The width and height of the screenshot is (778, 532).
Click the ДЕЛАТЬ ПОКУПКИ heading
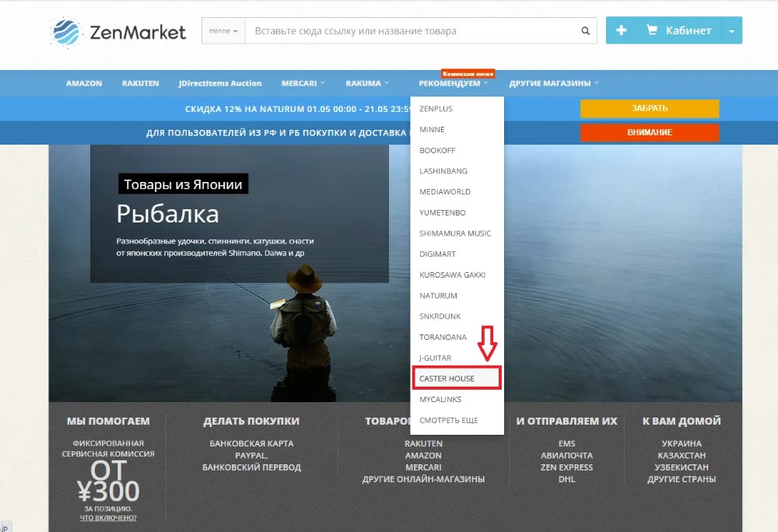coord(251,421)
